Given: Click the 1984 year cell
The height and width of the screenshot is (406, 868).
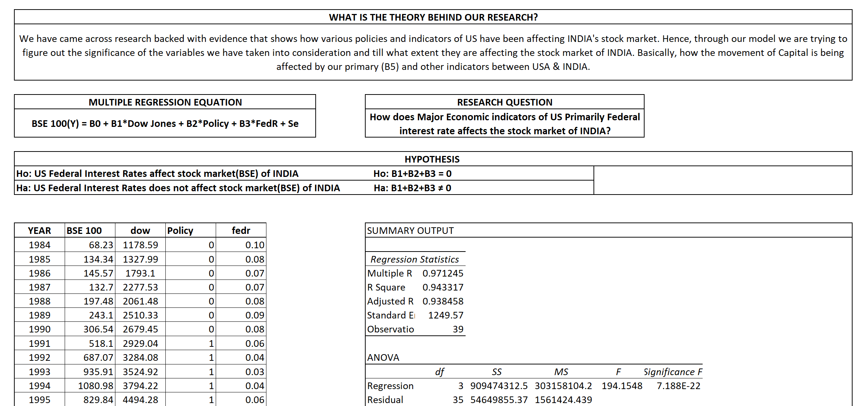Looking at the screenshot, I should tap(39, 245).
